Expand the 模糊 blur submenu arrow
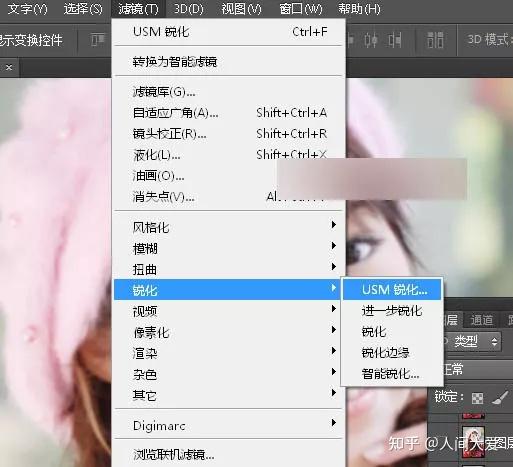Viewport: 513px width, 467px height. [x=333, y=246]
